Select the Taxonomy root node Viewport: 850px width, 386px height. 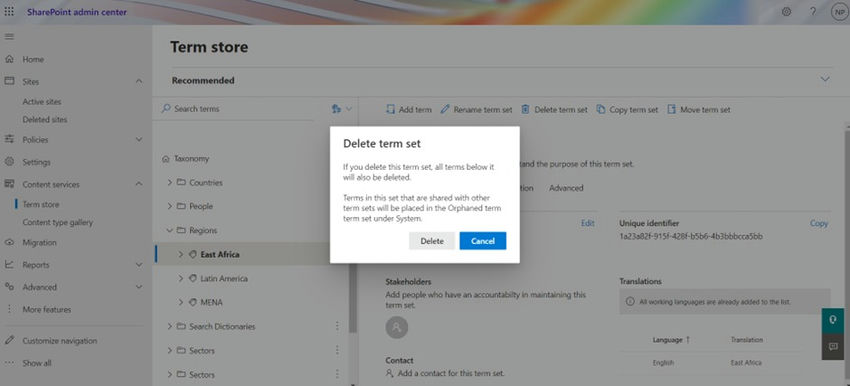click(191, 159)
